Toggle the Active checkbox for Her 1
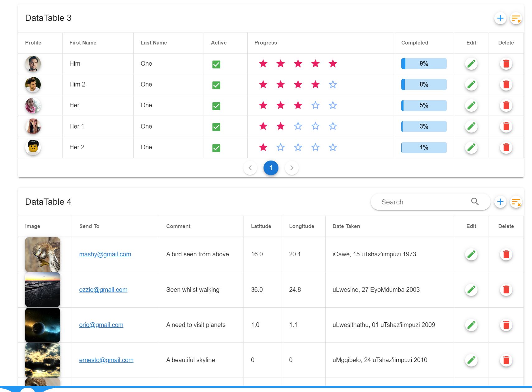 [x=216, y=127]
